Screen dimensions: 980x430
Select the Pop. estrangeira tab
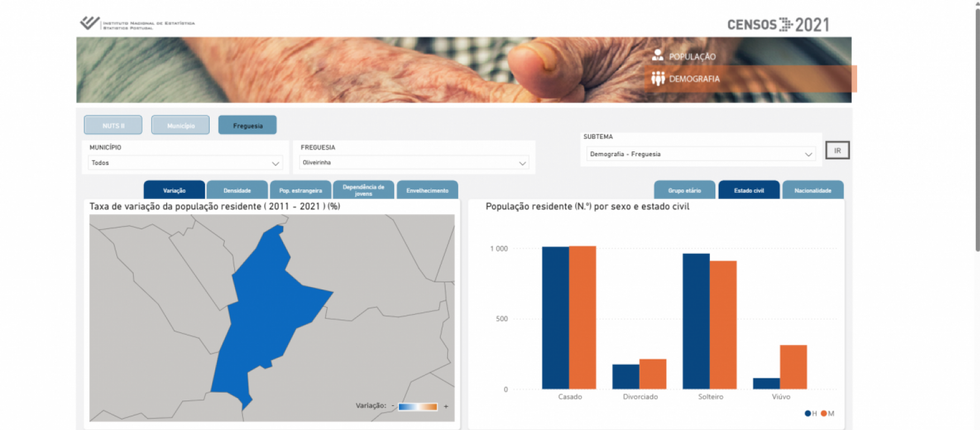click(301, 190)
